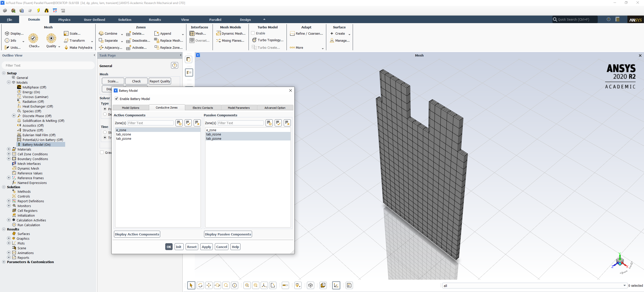Click the rotate view tool icon

[200, 285]
